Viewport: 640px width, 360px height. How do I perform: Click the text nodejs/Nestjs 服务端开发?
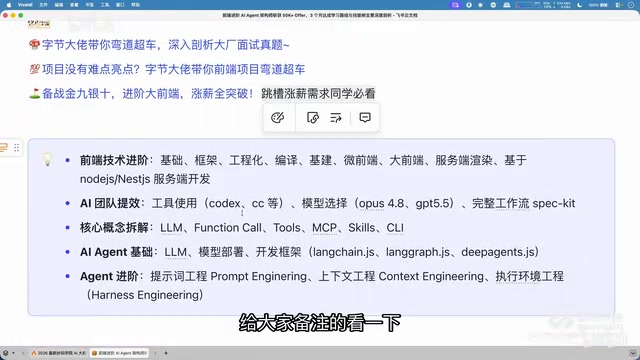coord(145,179)
